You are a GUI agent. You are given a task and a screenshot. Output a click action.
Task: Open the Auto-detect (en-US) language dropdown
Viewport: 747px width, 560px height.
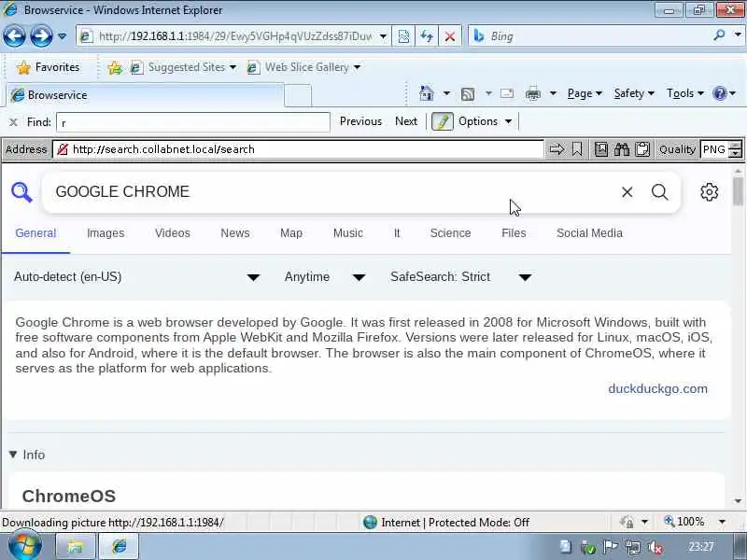pyautogui.click(x=136, y=276)
